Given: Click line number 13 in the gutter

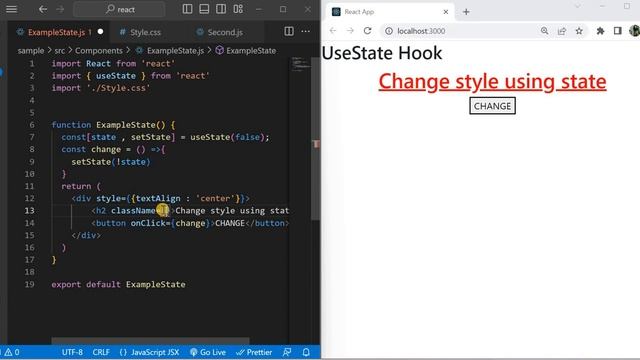Looking at the screenshot, I should (x=29, y=211).
